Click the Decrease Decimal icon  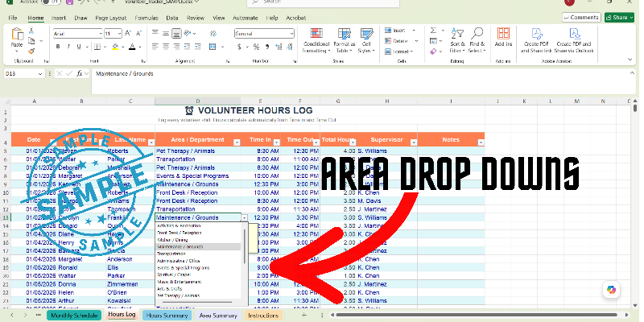pos(290,47)
